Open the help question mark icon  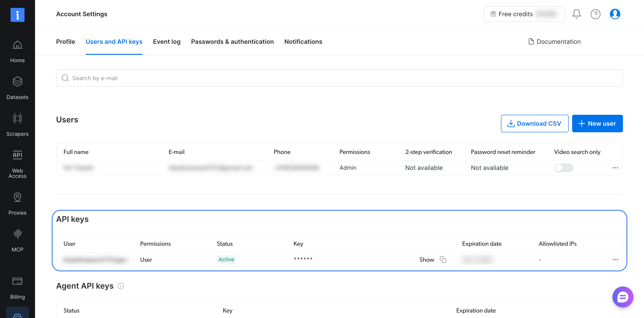pyautogui.click(x=595, y=14)
